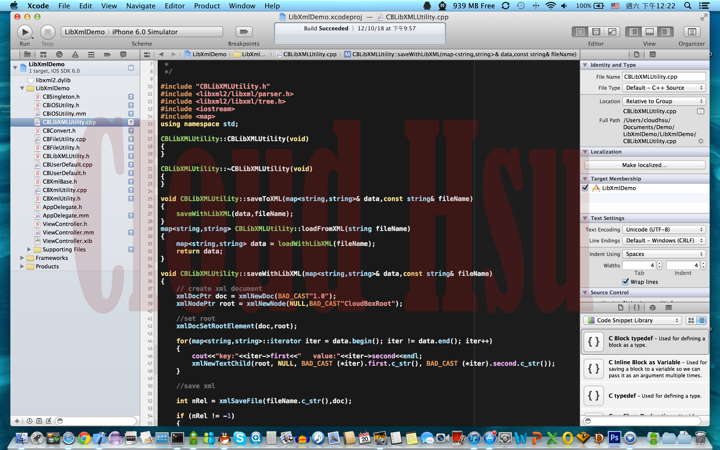Viewport: 720px width, 450px height.
Task: Select C Inline Block as Variable snippet
Action: click(x=645, y=369)
